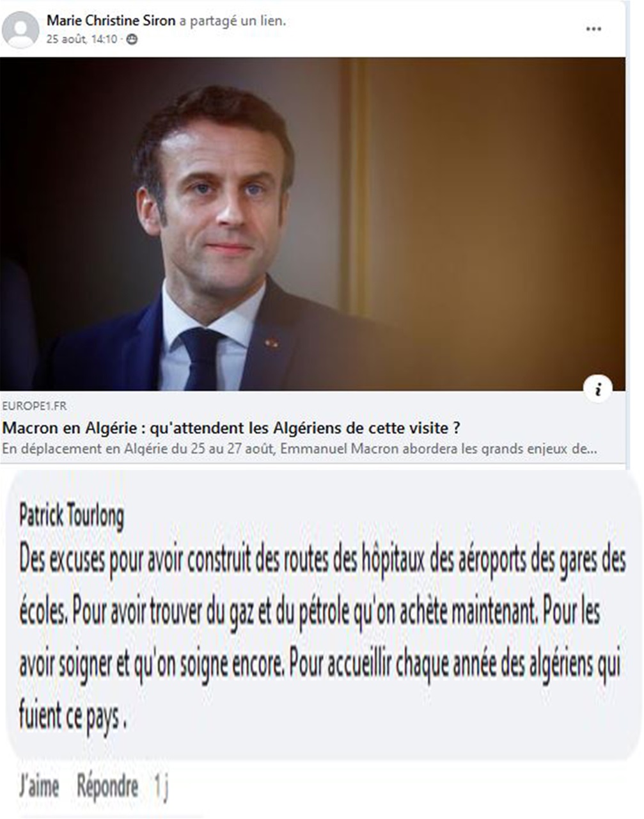Visit the EUROPE1.FR source label
Viewport: 644px width, 819px height.
(35, 406)
